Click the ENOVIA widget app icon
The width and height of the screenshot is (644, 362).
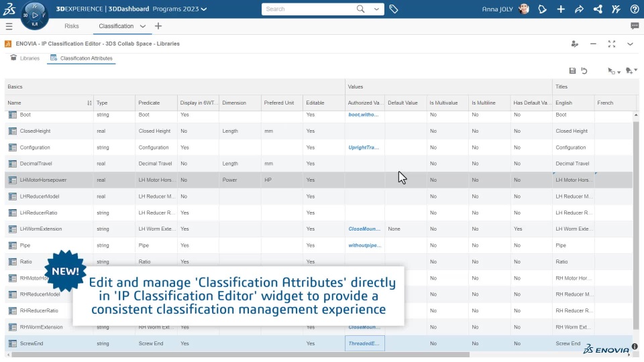coord(8,44)
